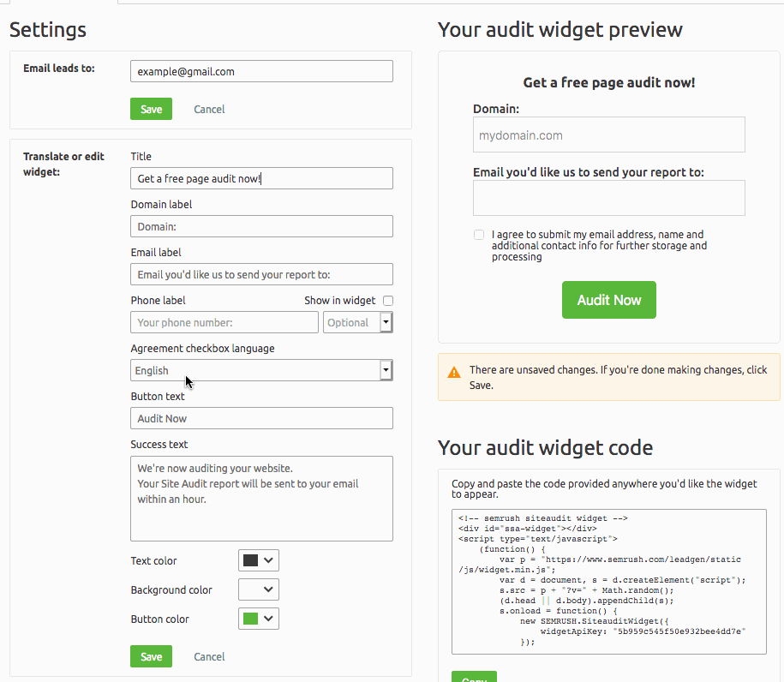
Task: Click Save under Email leads to
Action: coord(151,109)
